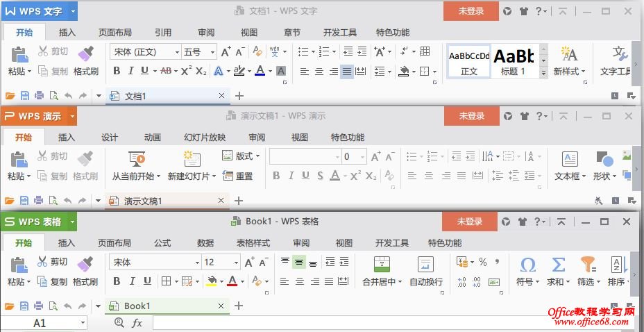644x332 pixels.
Task: Click the save icon in WPS 文字 quick toolbar
Action: 25,96
